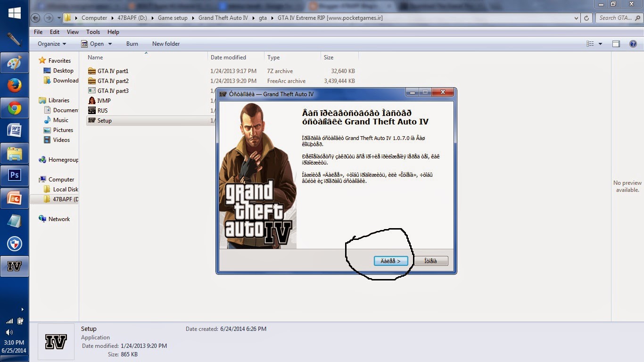Select Libraries in navigation pane
This screenshot has height=362, width=644.
(x=54, y=100)
